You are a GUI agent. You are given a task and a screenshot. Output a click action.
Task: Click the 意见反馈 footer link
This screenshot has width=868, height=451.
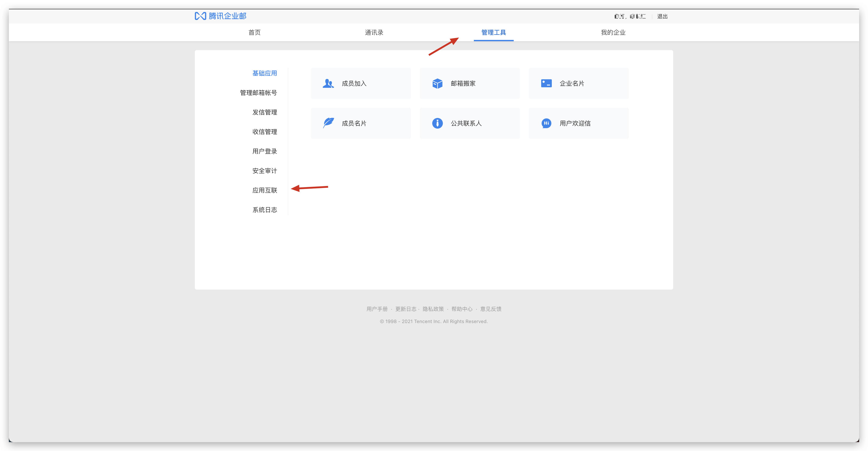(491, 309)
